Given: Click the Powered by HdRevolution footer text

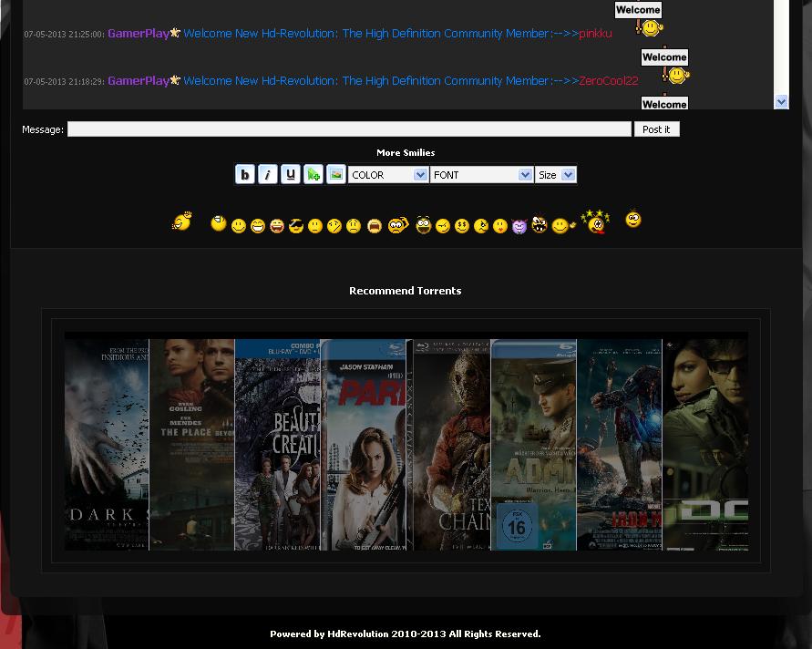Looking at the screenshot, I should pos(405,634).
